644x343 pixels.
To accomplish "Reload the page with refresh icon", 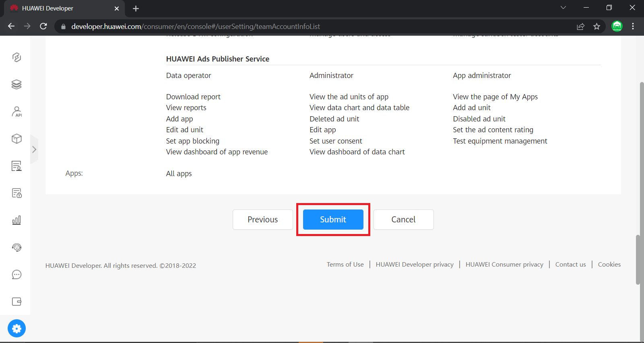I will point(43,26).
